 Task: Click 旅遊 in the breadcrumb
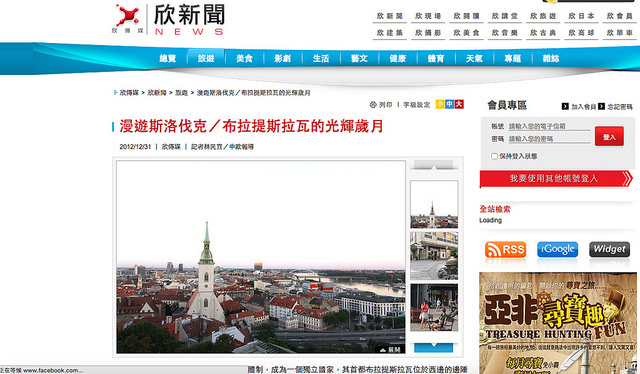coord(181,93)
